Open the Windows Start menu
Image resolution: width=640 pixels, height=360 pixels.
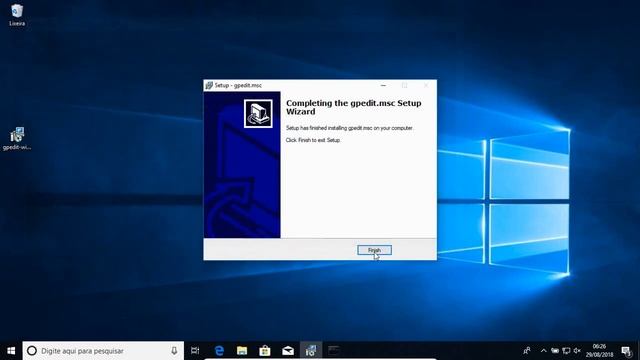point(11,351)
